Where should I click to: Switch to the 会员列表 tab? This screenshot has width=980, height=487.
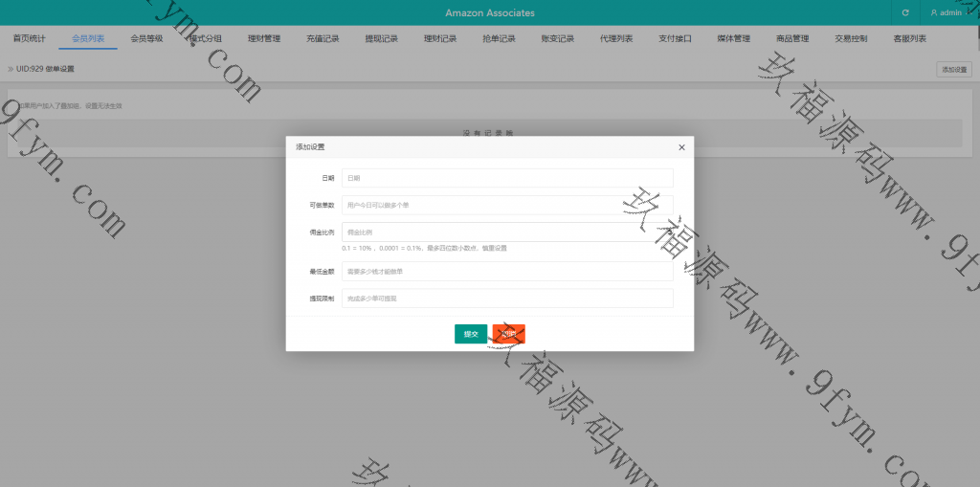coord(88,39)
